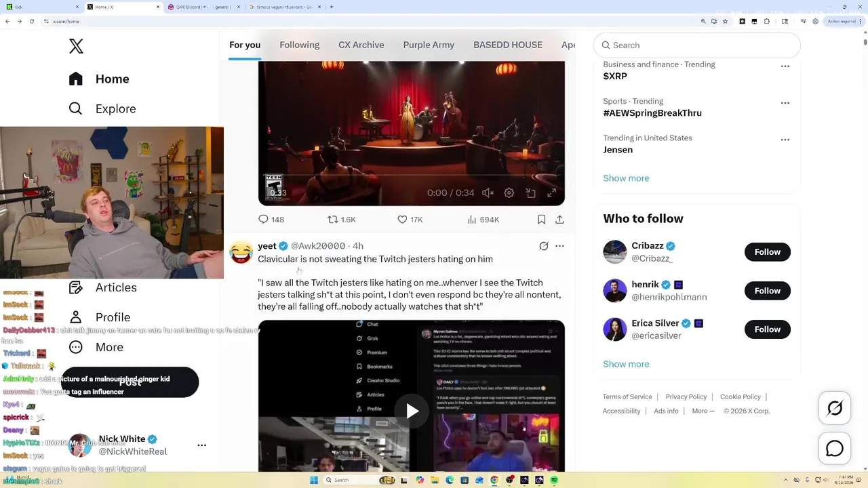Reload the x.com page
Screen dimensions: 868x488
pos(31,22)
